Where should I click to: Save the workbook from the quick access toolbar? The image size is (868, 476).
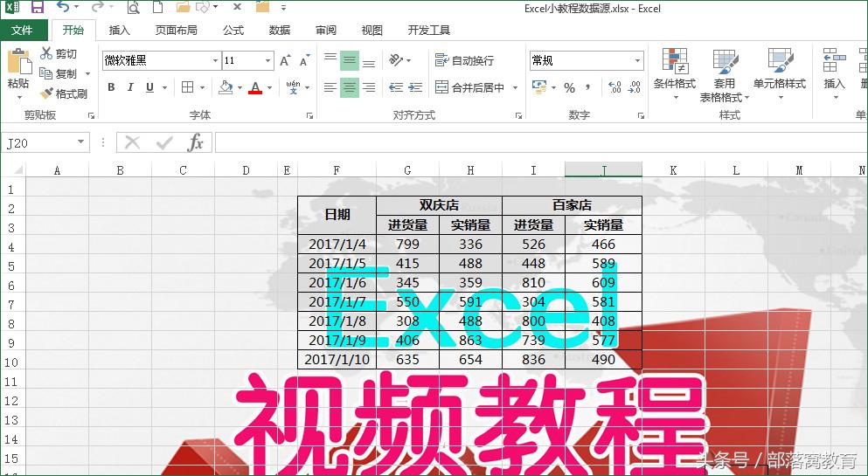37,7
